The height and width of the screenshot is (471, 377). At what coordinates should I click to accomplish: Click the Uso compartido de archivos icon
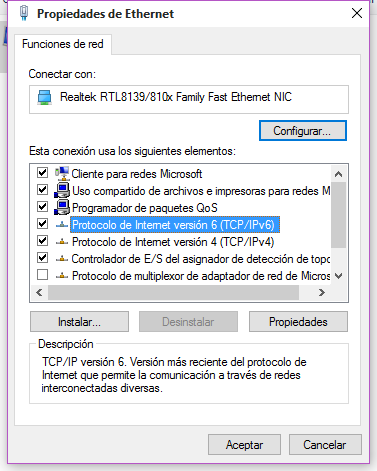tap(62, 190)
